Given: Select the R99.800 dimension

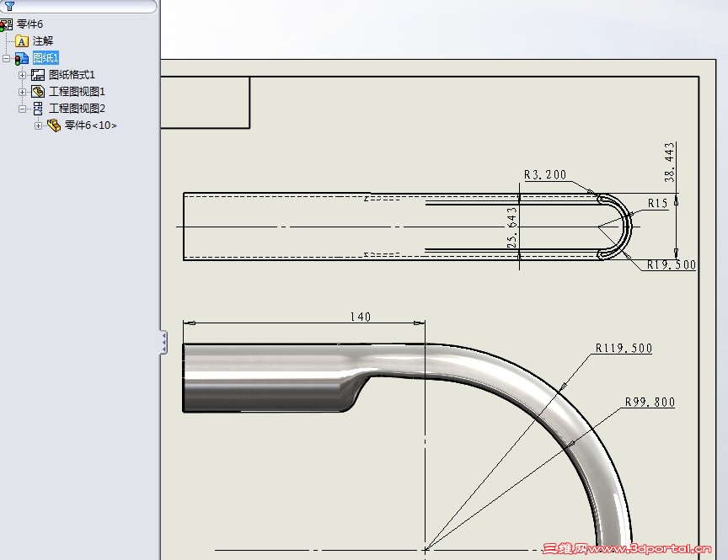Looking at the screenshot, I should tap(650, 403).
